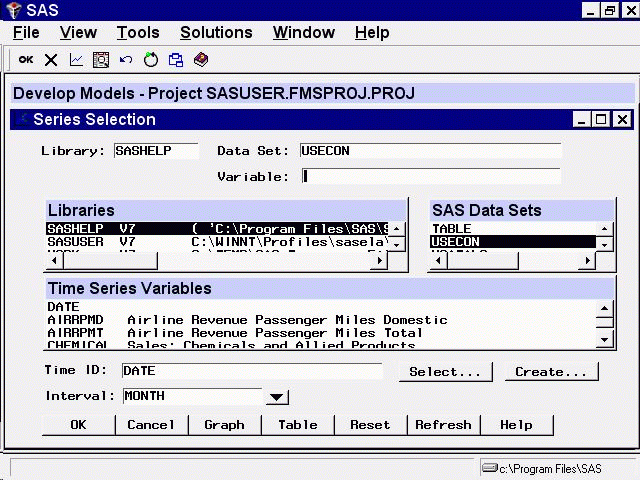Select the TABLE data set entry
640x480 pixels.
(x=452, y=229)
